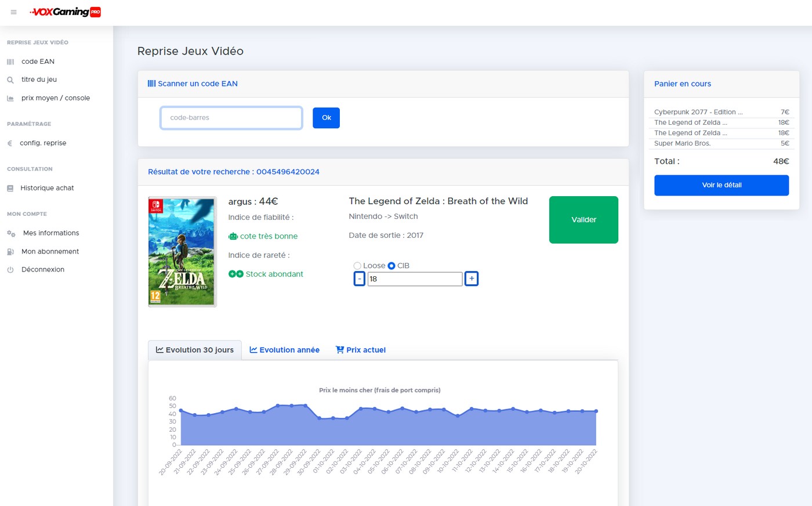Click the game title The Legend of Zelda : Breath of the Wild
This screenshot has width=812, height=506.
pyautogui.click(x=438, y=201)
